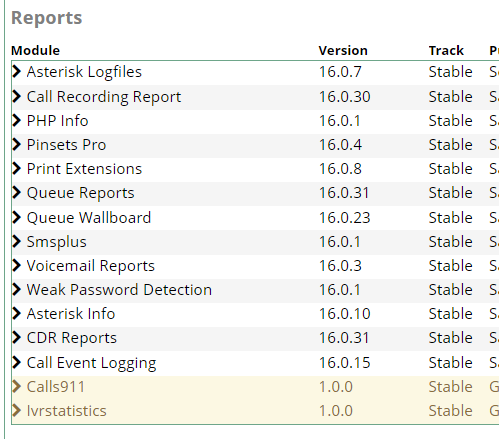Click Queue Reports version 16.0.31 cell

click(x=344, y=193)
